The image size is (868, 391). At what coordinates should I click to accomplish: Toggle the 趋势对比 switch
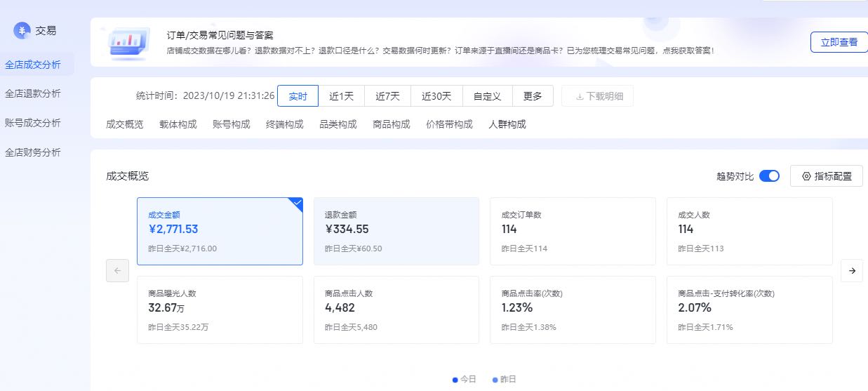(769, 176)
